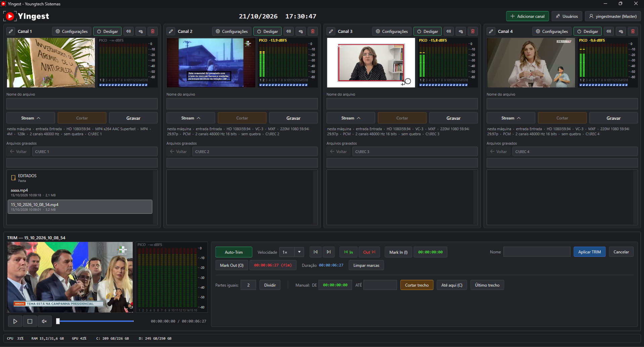Jump to the end of trim clip
The image size is (644, 347).
tap(329, 252)
